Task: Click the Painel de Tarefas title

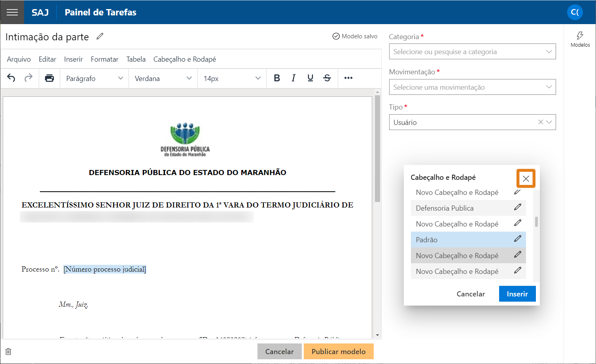Action: 100,12
